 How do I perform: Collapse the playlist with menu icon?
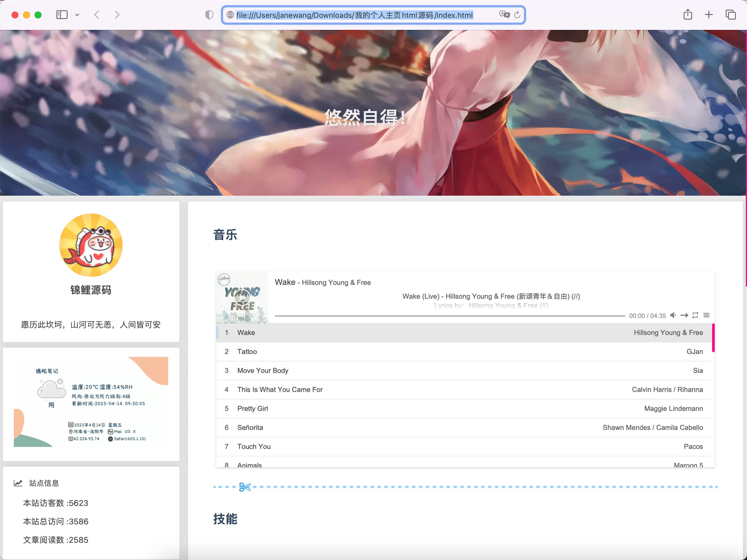tap(706, 315)
